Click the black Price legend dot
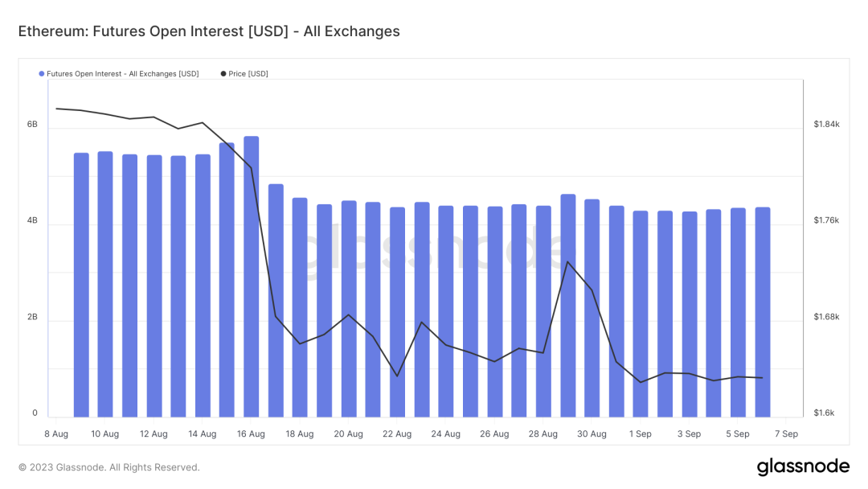The image size is (868, 489). pos(223,74)
